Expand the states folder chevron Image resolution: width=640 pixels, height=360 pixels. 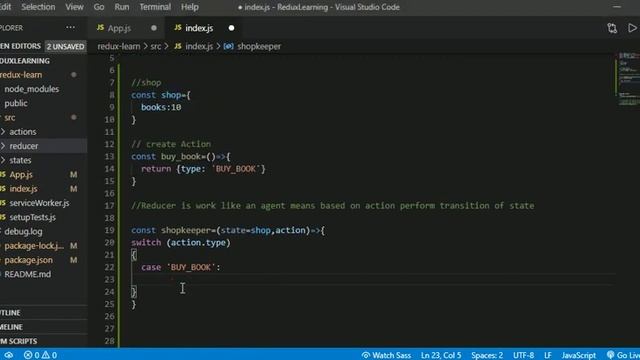coord(3,160)
